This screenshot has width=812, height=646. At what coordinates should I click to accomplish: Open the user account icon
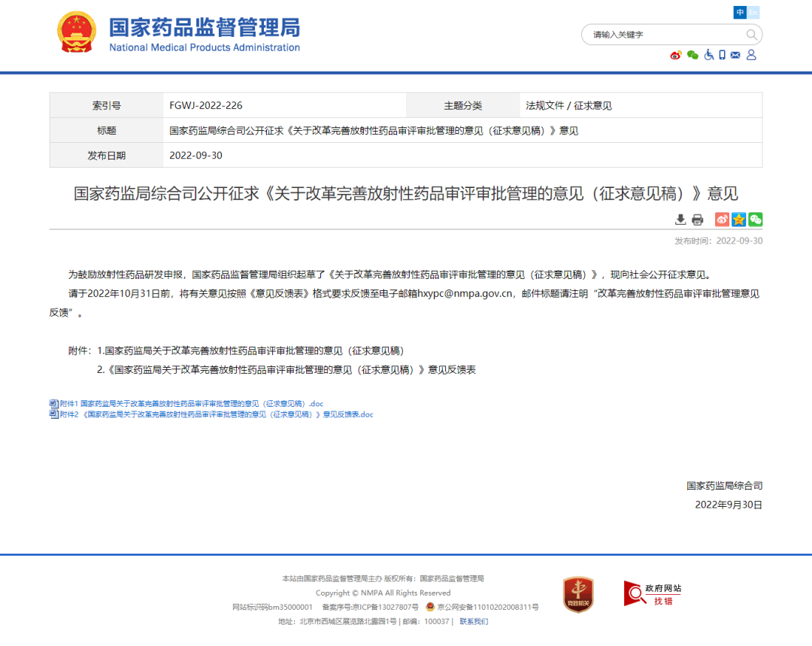(750, 55)
